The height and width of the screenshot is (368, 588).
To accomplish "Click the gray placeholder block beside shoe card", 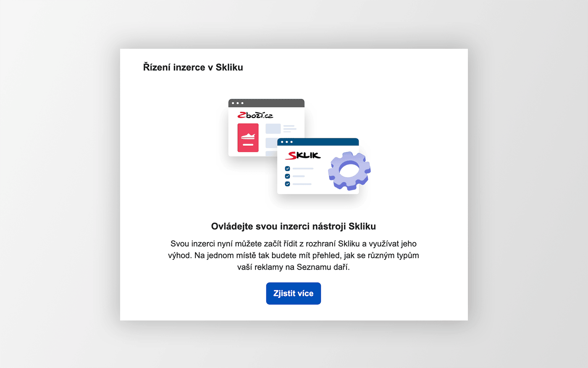I will click(273, 129).
